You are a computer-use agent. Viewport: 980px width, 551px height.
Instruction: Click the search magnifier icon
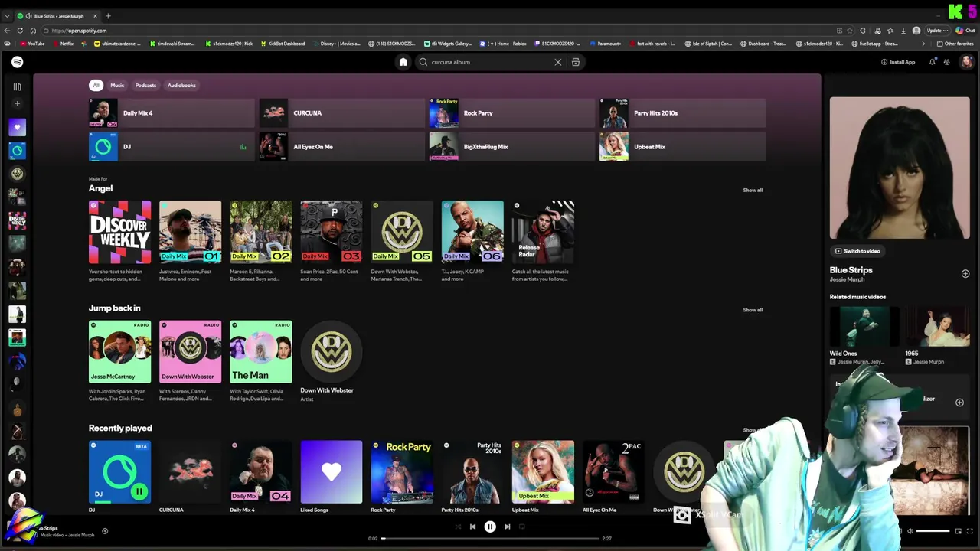tap(423, 62)
